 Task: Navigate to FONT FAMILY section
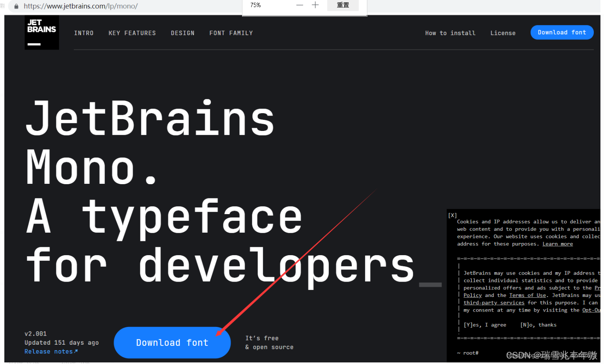pos(231,33)
